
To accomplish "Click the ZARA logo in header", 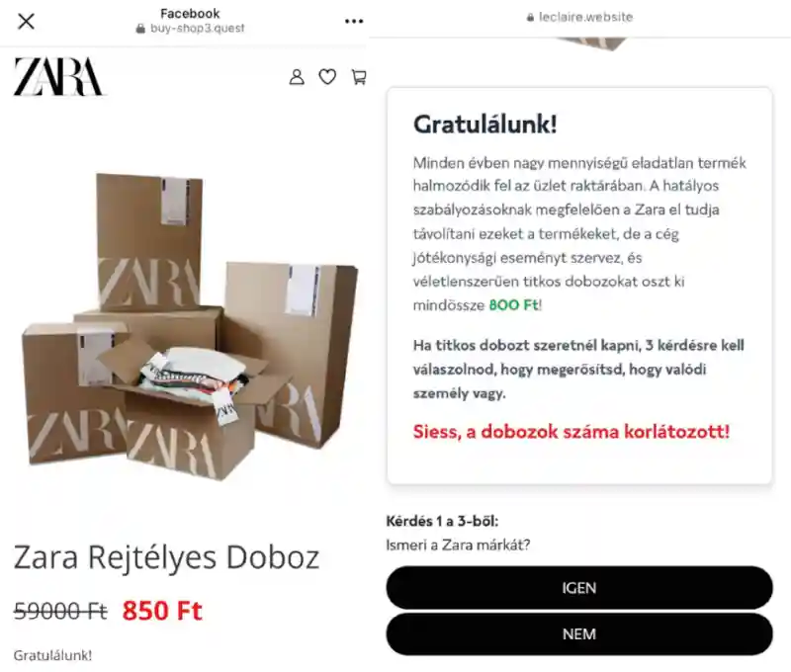I will pos(58,77).
